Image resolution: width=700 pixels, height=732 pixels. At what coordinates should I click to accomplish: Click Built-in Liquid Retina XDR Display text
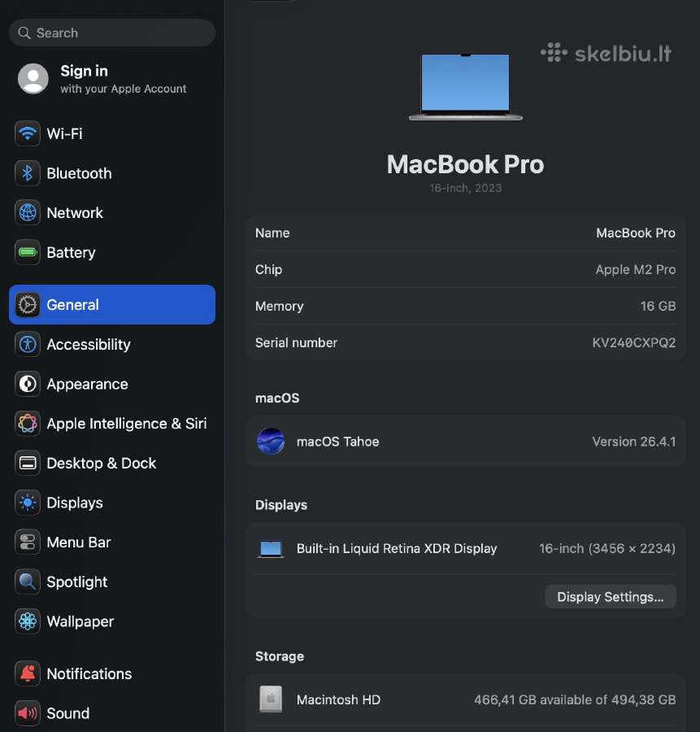(397, 548)
